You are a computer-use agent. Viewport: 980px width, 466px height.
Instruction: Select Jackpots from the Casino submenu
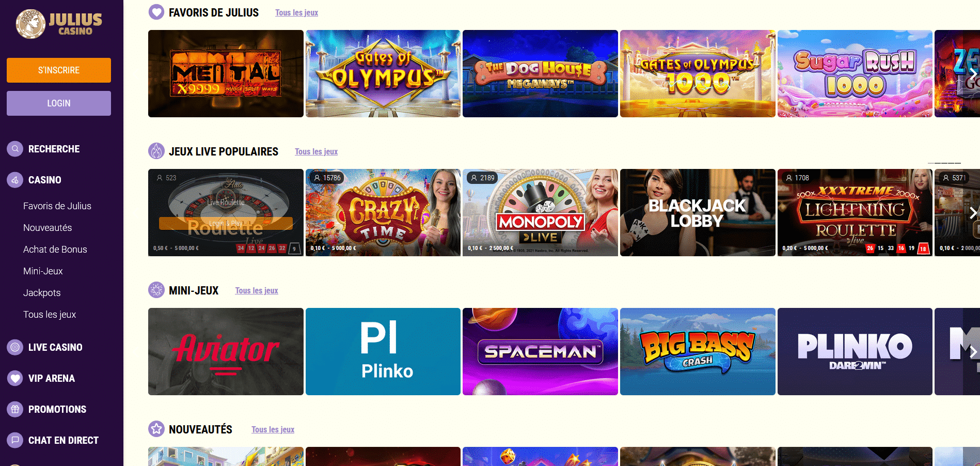42,293
